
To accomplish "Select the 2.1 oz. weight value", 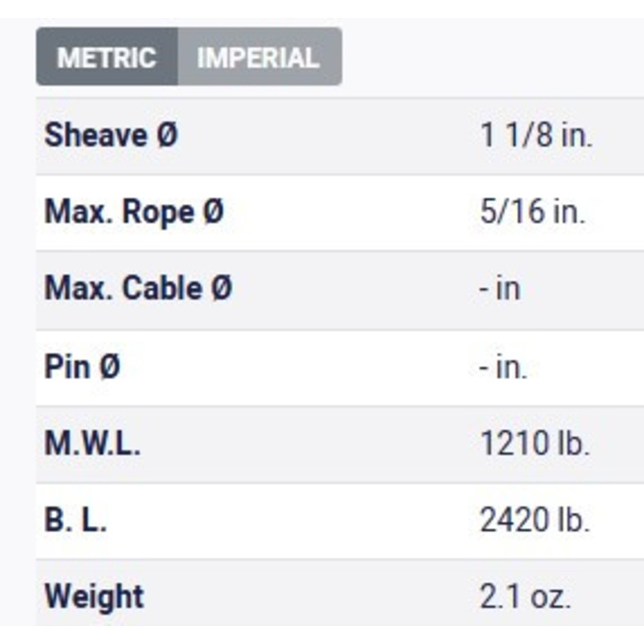I will (525, 597).
